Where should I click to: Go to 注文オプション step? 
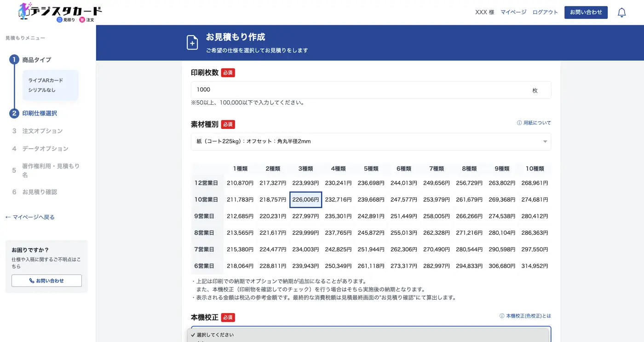[42, 131]
